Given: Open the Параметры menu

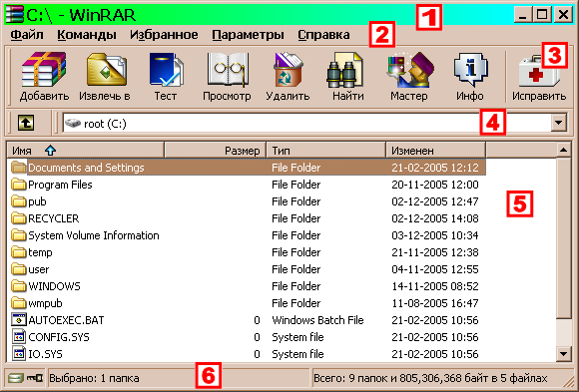Looking at the screenshot, I should (x=248, y=35).
